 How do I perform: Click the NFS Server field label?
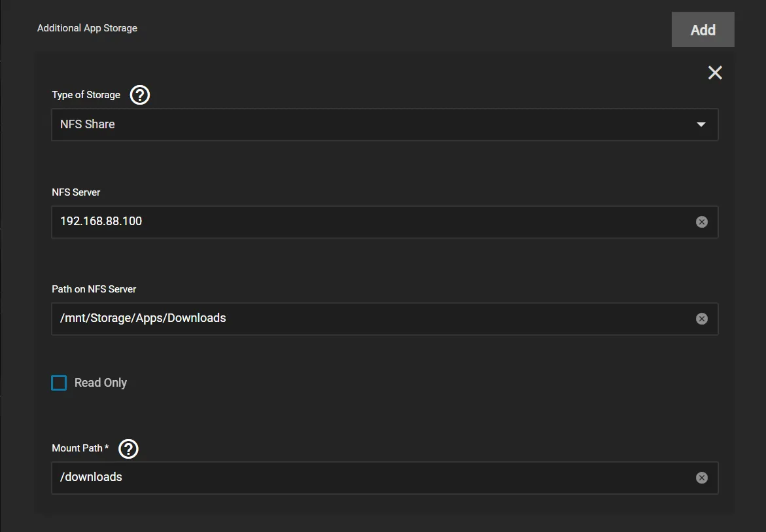pos(76,192)
